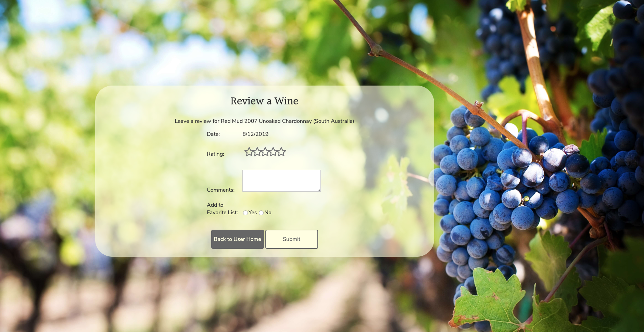Image resolution: width=644 pixels, height=332 pixels.
Task: Click the Add to Favorite List label
Action: click(222, 209)
